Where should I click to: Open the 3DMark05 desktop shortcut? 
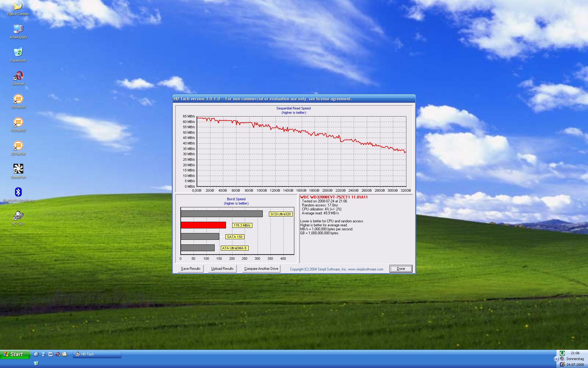(18, 99)
